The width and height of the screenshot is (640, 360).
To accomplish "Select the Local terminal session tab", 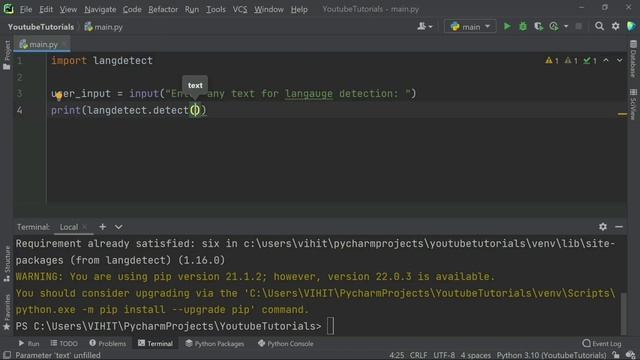I will 69,227.
